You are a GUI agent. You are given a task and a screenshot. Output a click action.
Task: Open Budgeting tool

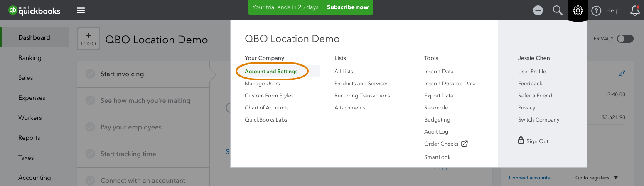point(437,120)
